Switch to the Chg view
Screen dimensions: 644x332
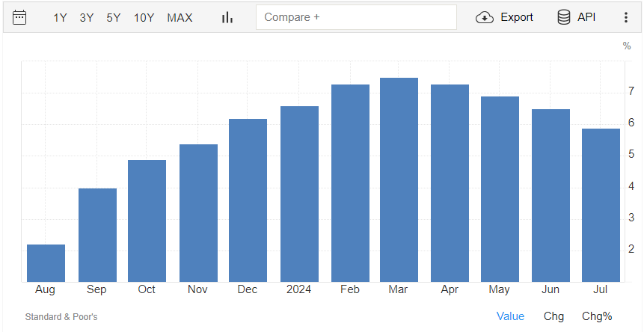click(x=553, y=316)
